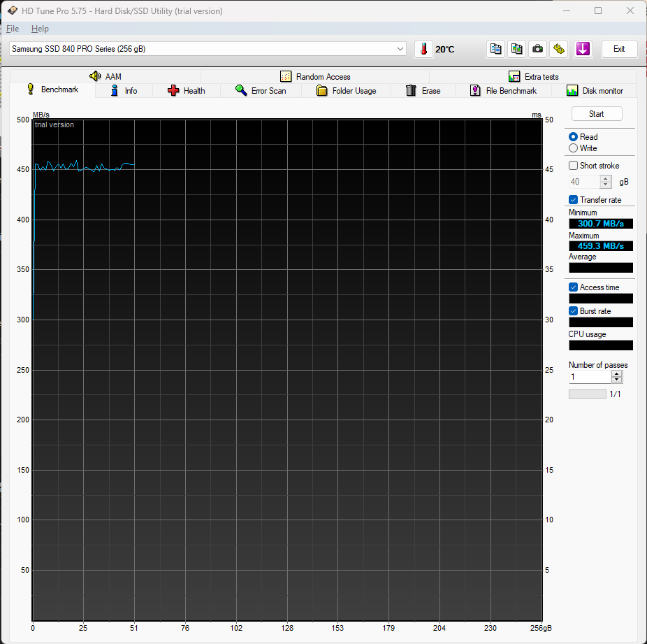Switch to the Info tab
The width and height of the screenshot is (647, 644).
(124, 91)
